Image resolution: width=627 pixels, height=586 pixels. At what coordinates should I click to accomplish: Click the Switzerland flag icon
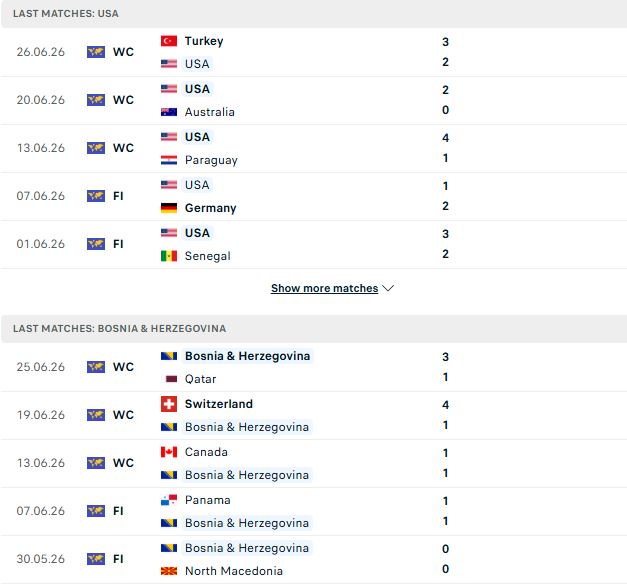click(x=169, y=404)
